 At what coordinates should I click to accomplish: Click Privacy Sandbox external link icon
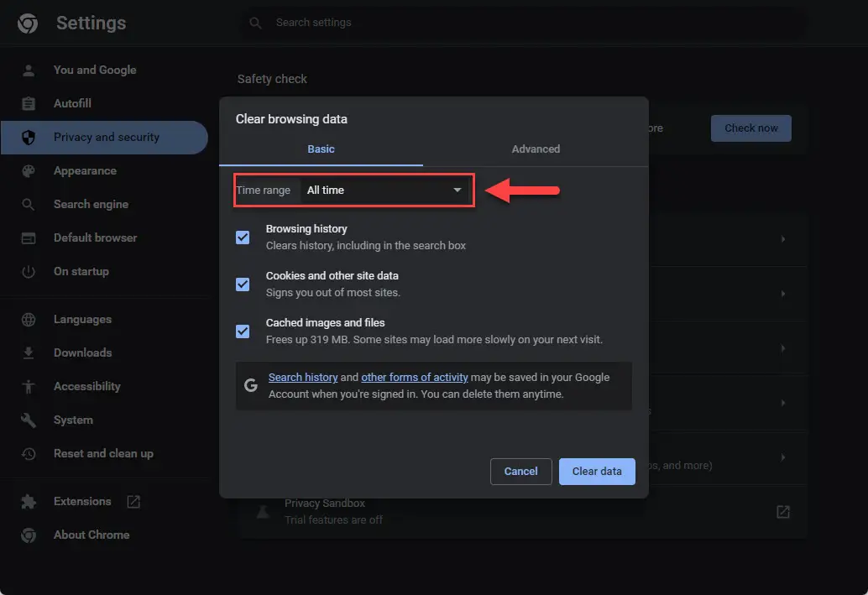[x=782, y=512]
